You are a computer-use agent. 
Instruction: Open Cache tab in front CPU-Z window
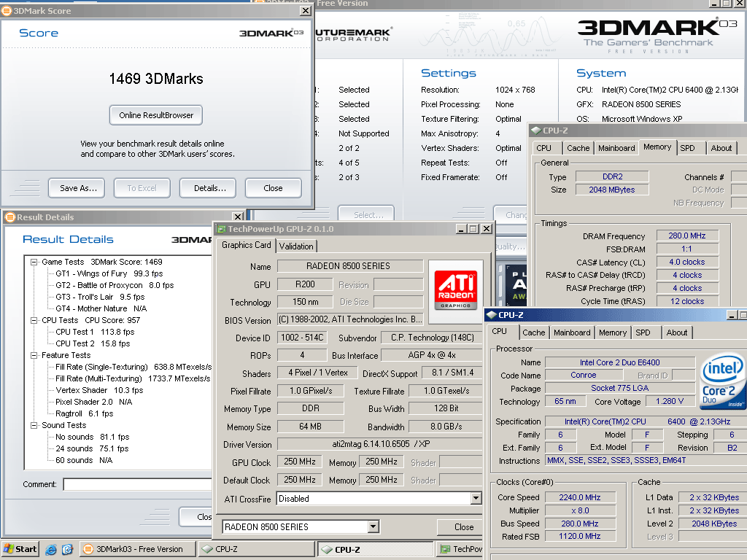coord(533,332)
